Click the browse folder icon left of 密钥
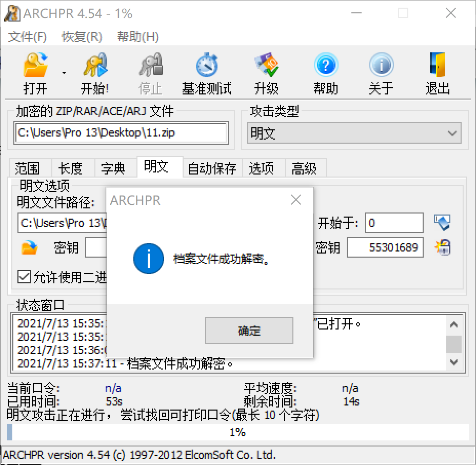 point(29,247)
